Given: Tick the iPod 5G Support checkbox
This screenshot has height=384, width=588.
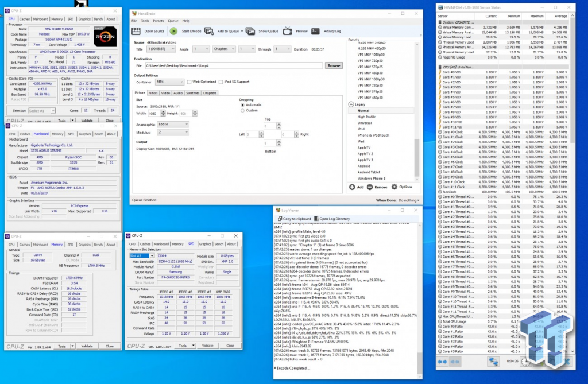Looking at the screenshot, I should tap(221, 82).
